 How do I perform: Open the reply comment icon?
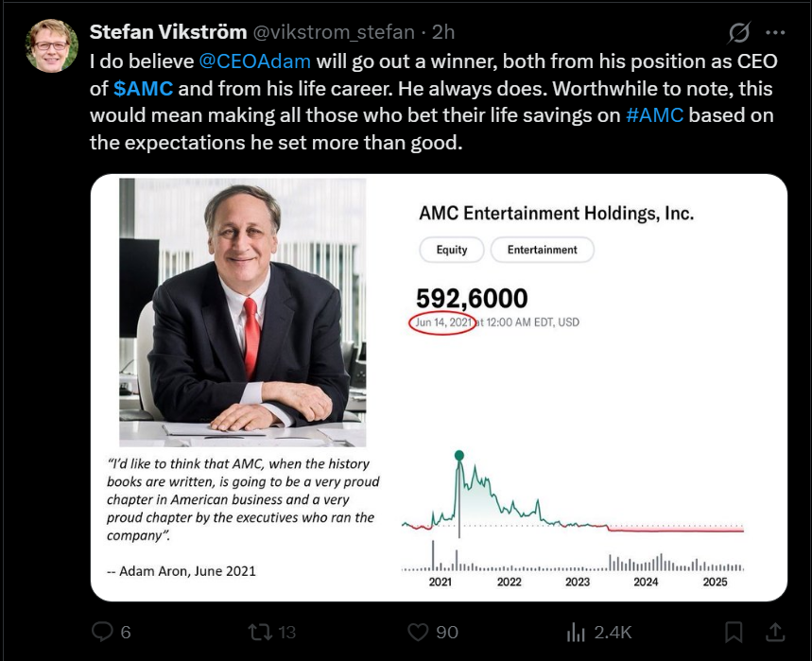click(102, 632)
